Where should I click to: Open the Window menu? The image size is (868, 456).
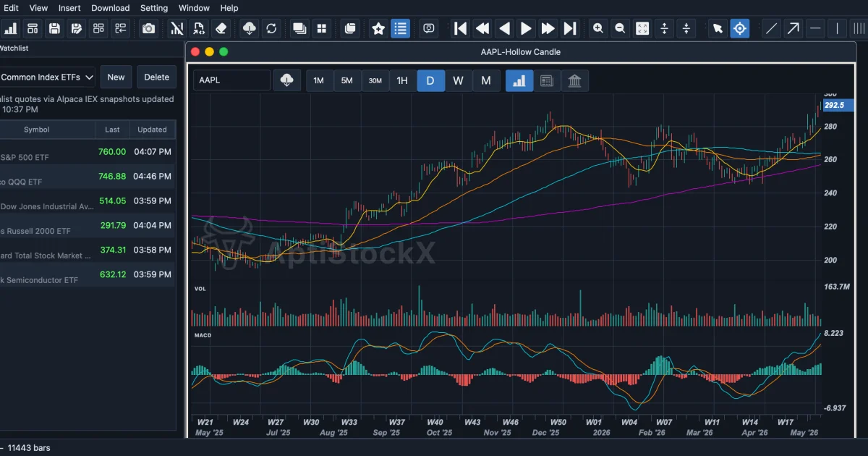click(x=194, y=8)
